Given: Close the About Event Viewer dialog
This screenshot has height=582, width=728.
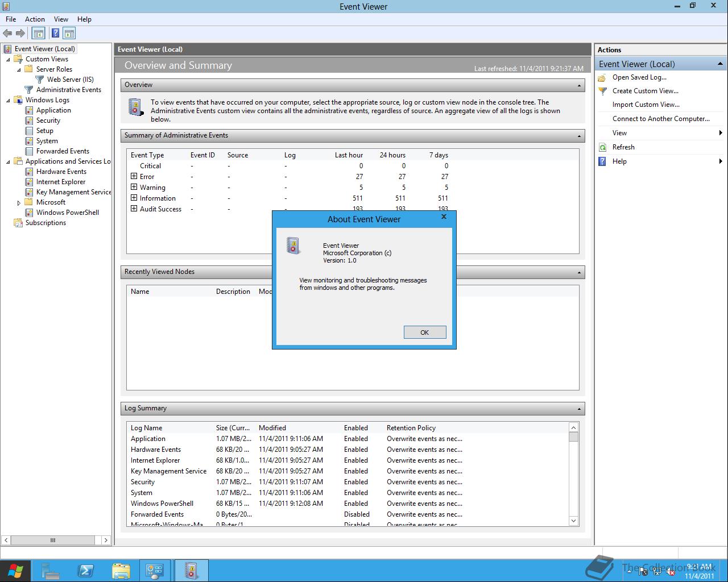Looking at the screenshot, I should [444, 217].
